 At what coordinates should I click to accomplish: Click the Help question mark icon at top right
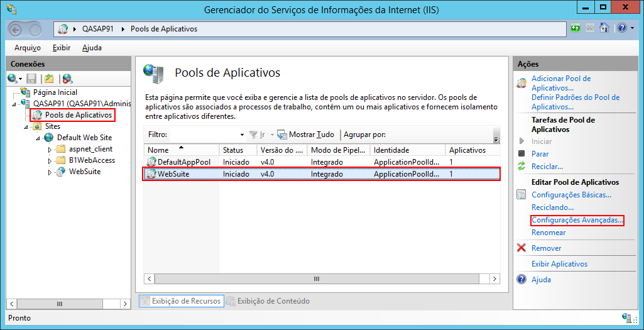pyautogui.click(x=621, y=28)
